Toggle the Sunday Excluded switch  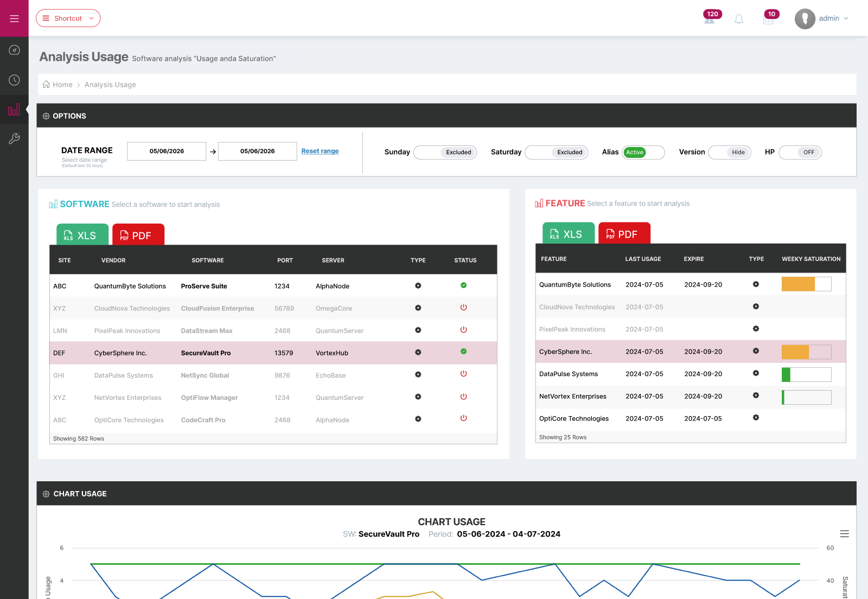[x=445, y=152]
